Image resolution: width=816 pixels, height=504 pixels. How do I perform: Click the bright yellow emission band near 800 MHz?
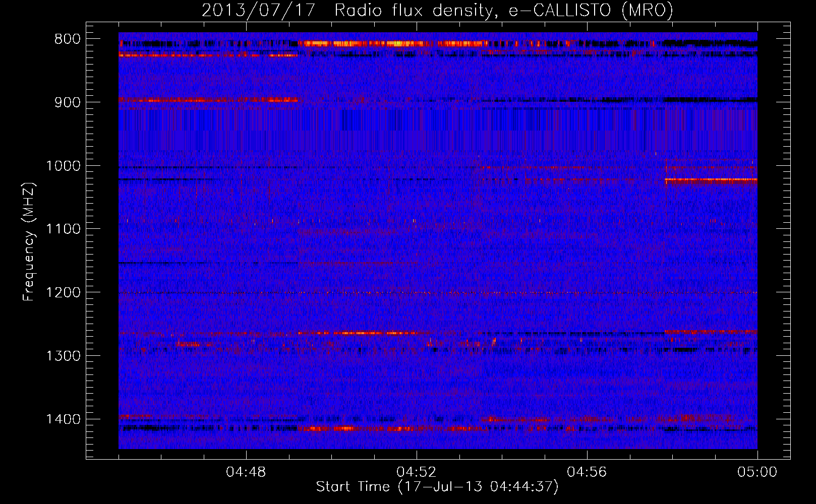[393, 44]
